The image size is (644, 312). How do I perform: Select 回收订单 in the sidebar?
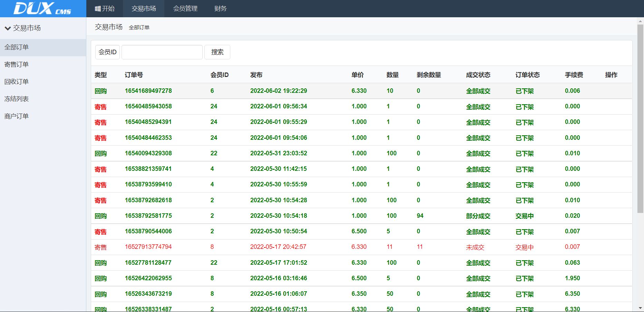[43, 82]
